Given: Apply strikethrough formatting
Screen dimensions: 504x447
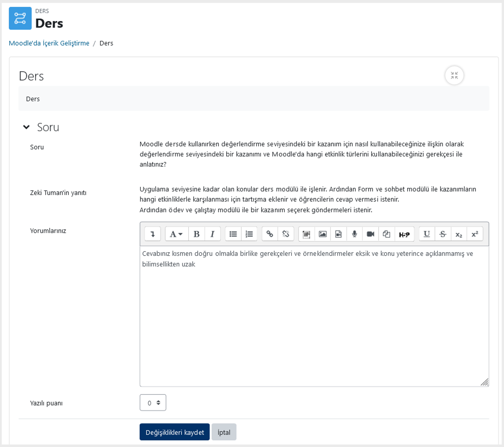Looking at the screenshot, I should coord(443,234).
